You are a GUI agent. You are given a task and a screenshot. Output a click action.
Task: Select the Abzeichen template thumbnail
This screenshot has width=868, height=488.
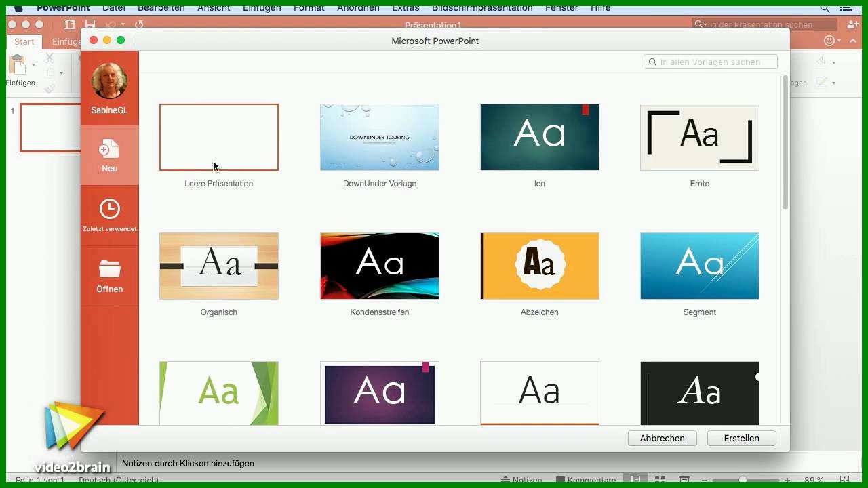coord(540,266)
